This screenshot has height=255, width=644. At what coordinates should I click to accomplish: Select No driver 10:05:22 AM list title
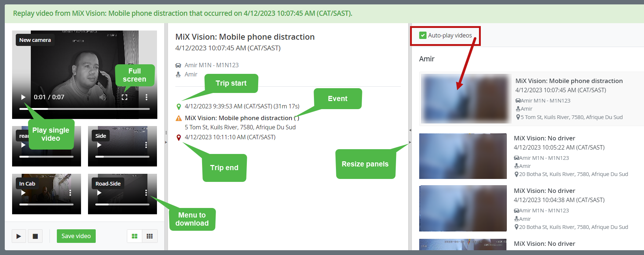544,138
